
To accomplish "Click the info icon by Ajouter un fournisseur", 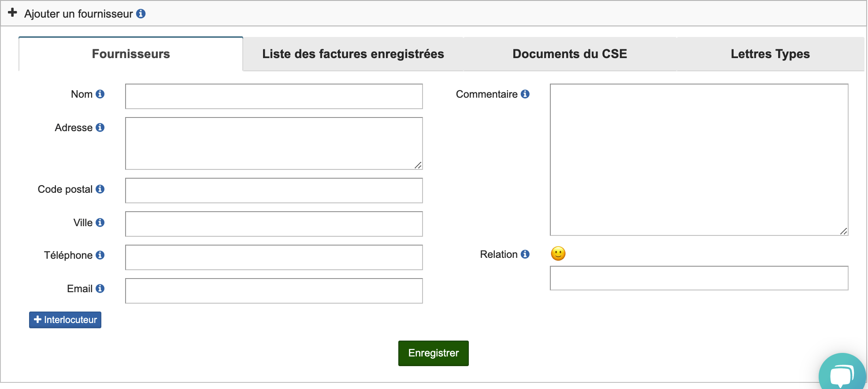I will (x=141, y=14).
